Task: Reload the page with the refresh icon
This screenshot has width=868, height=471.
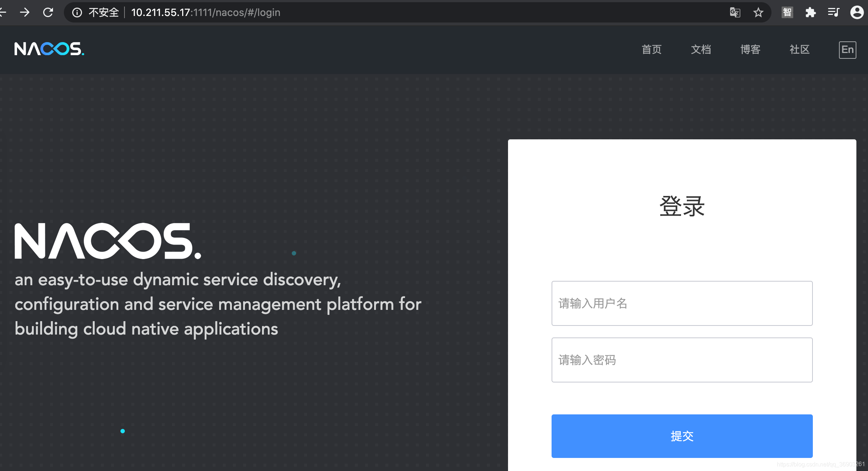Action: [x=48, y=13]
